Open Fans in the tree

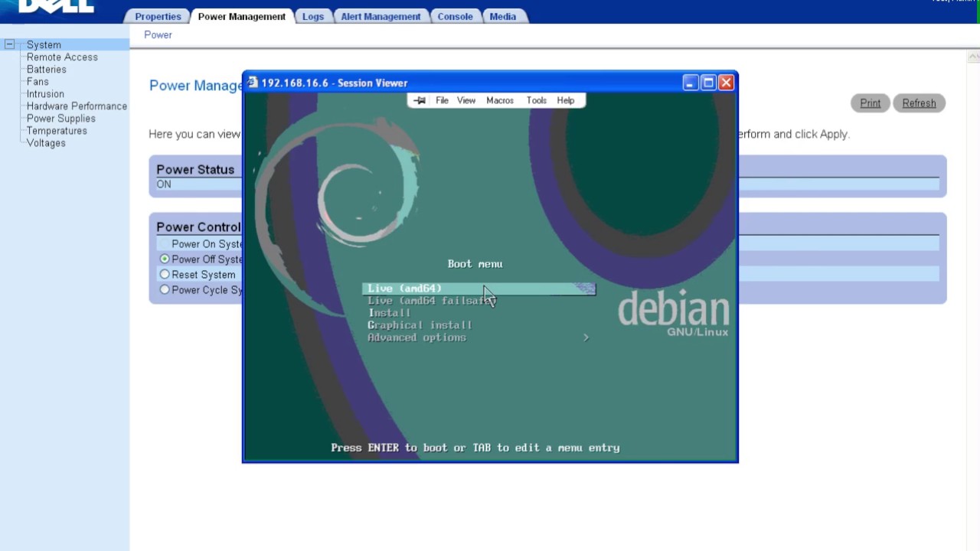click(x=38, y=82)
